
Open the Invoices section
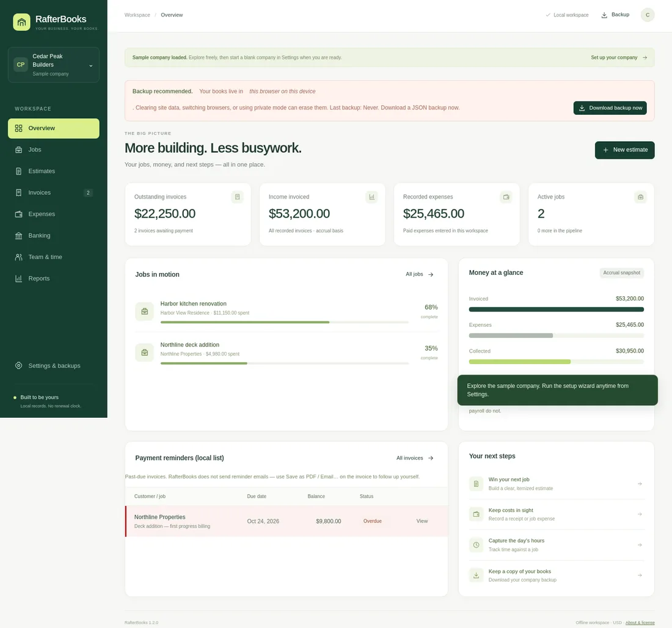pos(54,192)
